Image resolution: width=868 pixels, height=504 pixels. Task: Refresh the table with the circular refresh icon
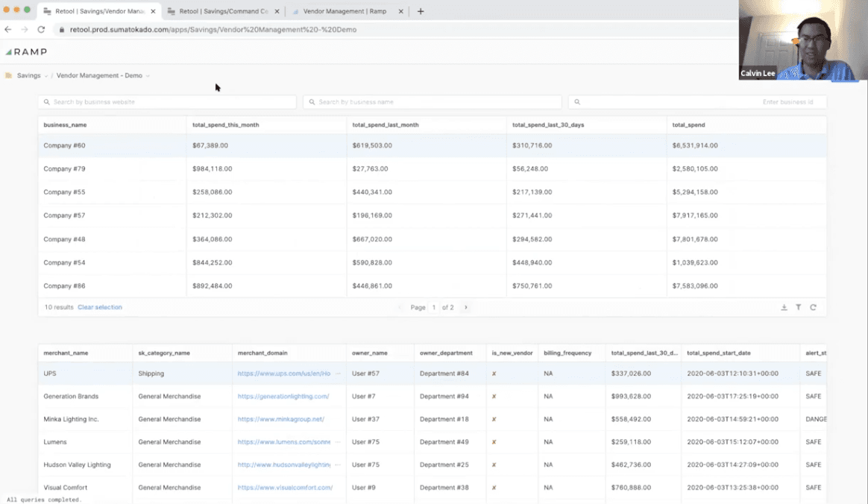814,307
